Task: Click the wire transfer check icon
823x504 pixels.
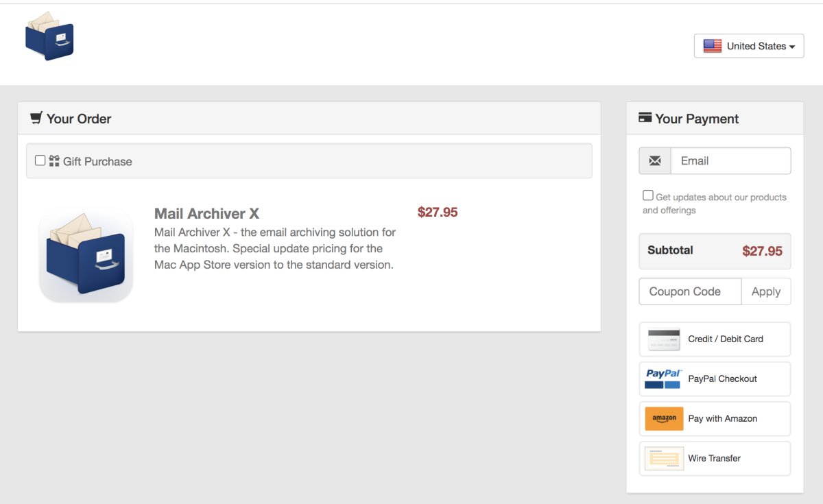Action: tap(664, 458)
